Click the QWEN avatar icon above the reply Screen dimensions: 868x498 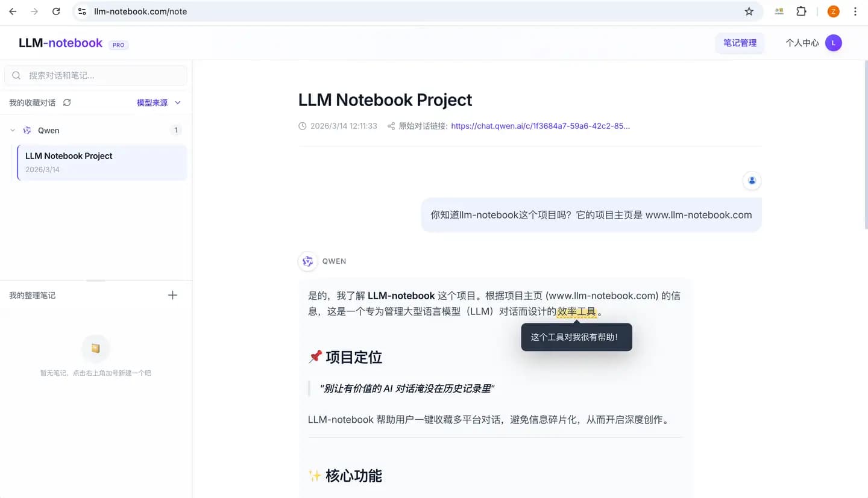tap(308, 261)
